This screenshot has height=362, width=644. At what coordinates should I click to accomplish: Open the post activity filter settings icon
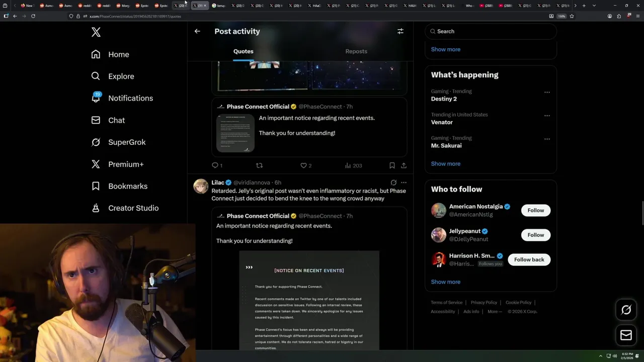[400, 31]
